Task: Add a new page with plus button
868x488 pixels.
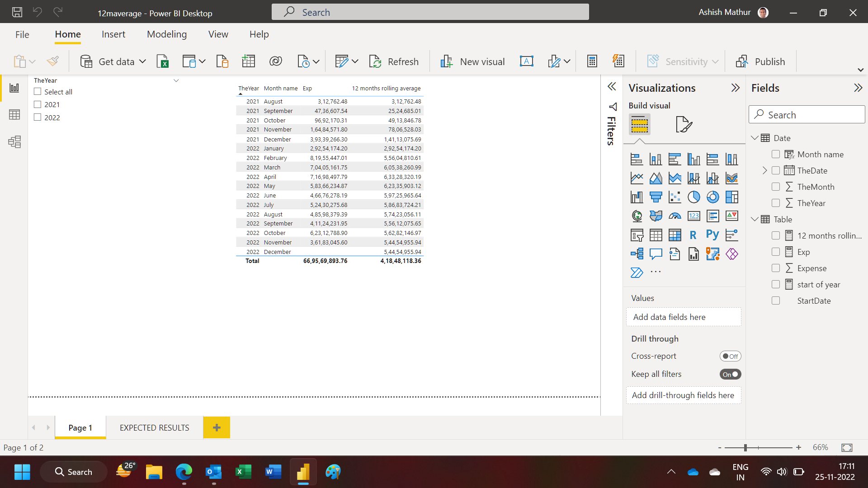Action: pyautogui.click(x=217, y=427)
